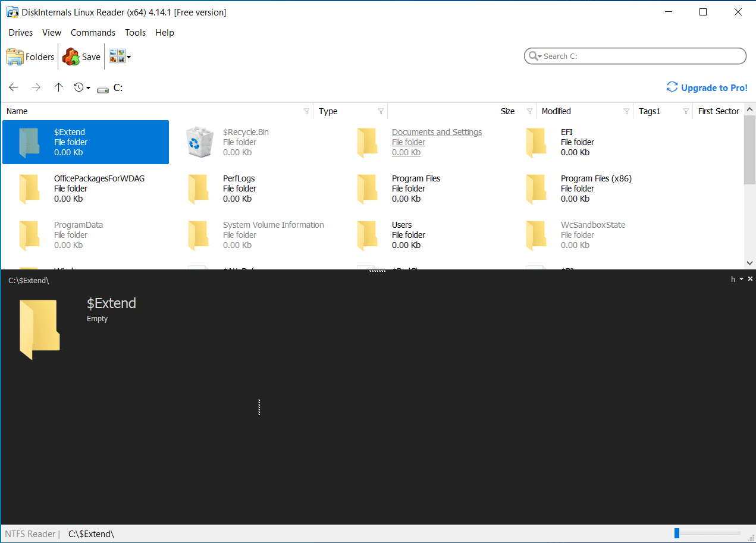Open the Type column filter
This screenshot has height=543, width=756.
click(381, 111)
